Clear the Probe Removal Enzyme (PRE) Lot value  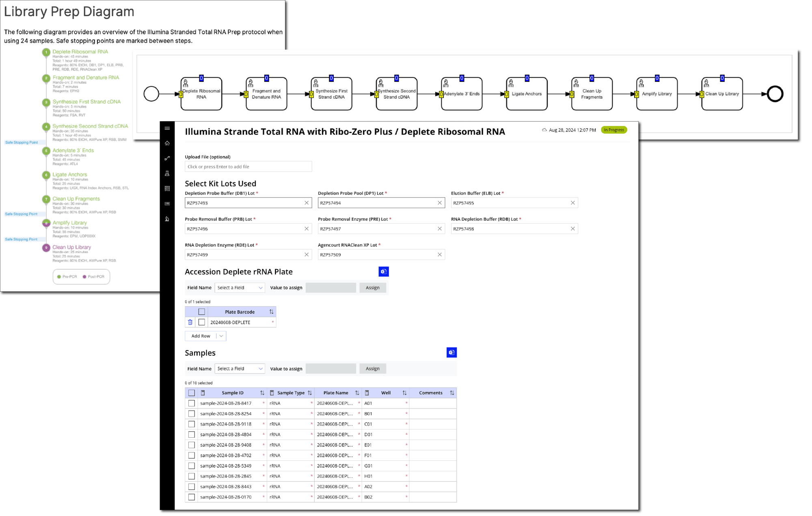pyautogui.click(x=440, y=229)
